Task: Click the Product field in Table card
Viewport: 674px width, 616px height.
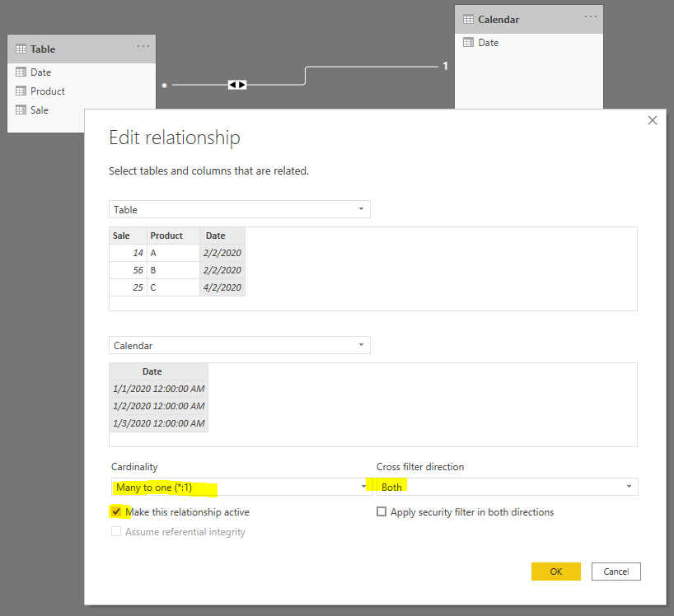Action: (47, 91)
